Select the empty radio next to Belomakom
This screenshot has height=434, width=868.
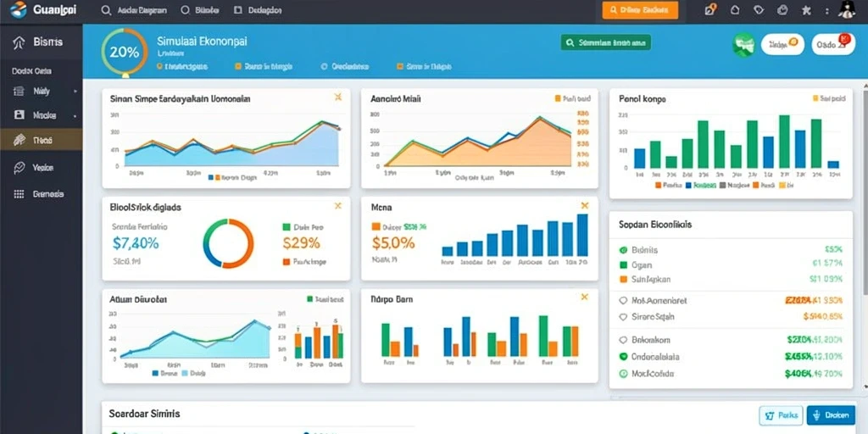623,340
